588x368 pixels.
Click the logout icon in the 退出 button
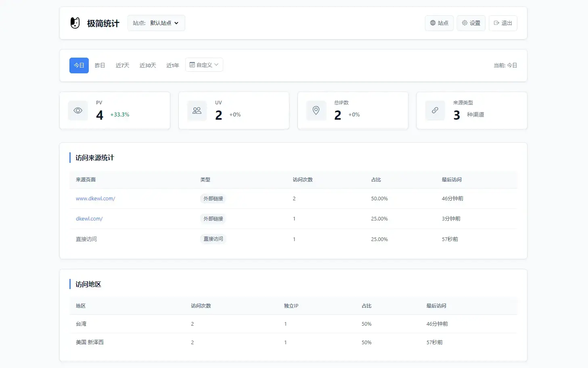click(x=496, y=23)
